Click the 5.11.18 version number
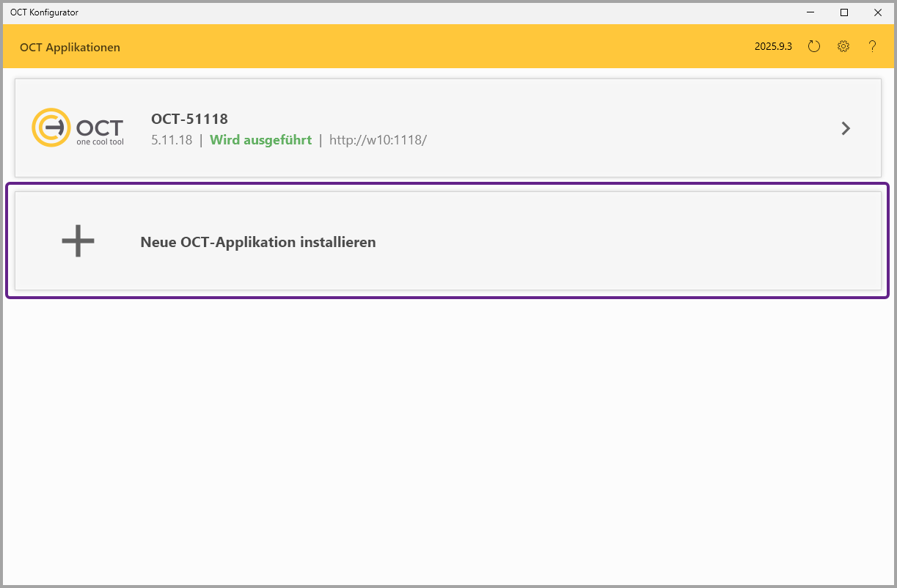The height and width of the screenshot is (588, 897). pyautogui.click(x=172, y=140)
